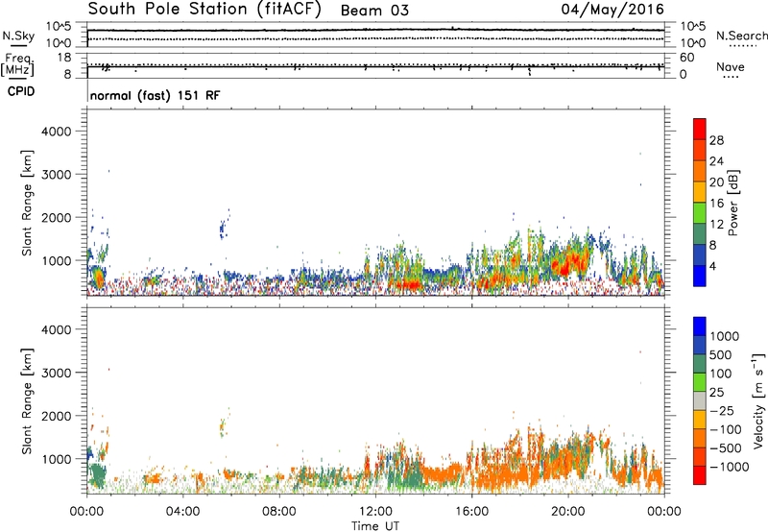Click the 'South Pole Station (fitACF)' title
Image resolution: width=768 pixels, height=532 pixels.
tap(204, 10)
